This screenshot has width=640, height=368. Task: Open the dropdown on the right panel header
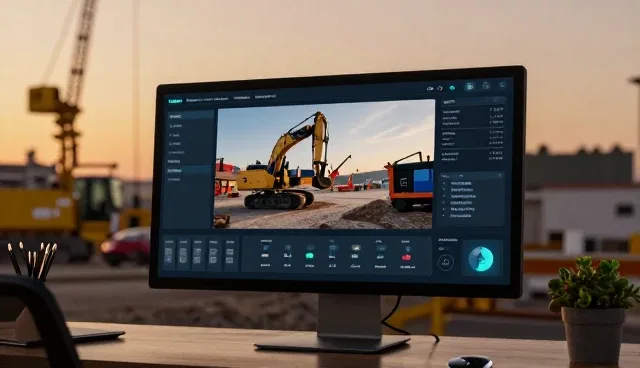click(x=496, y=100)
